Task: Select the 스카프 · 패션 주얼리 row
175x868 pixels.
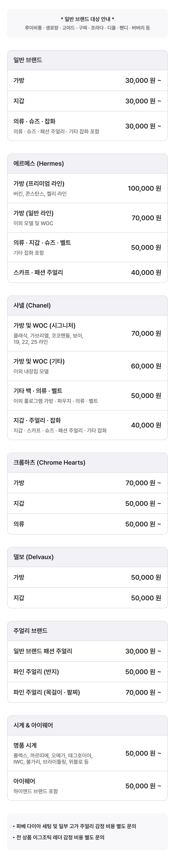Action: pyautogui.click(x=87, y=272)
